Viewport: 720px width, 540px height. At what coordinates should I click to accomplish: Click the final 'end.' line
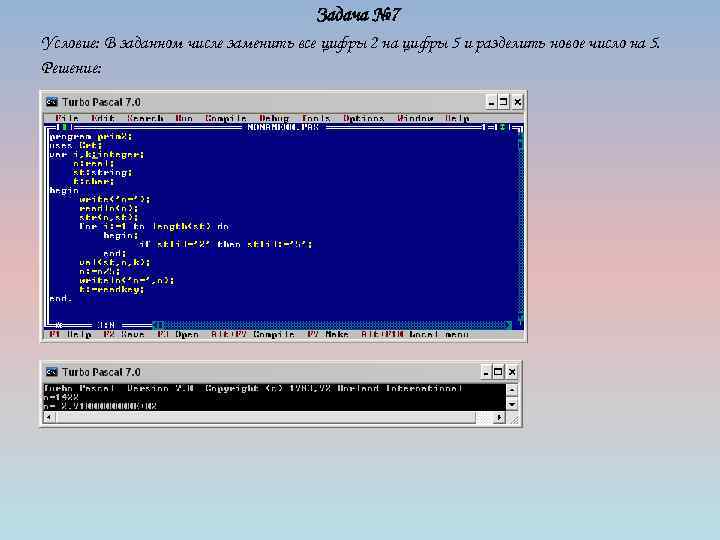[61, 298]
